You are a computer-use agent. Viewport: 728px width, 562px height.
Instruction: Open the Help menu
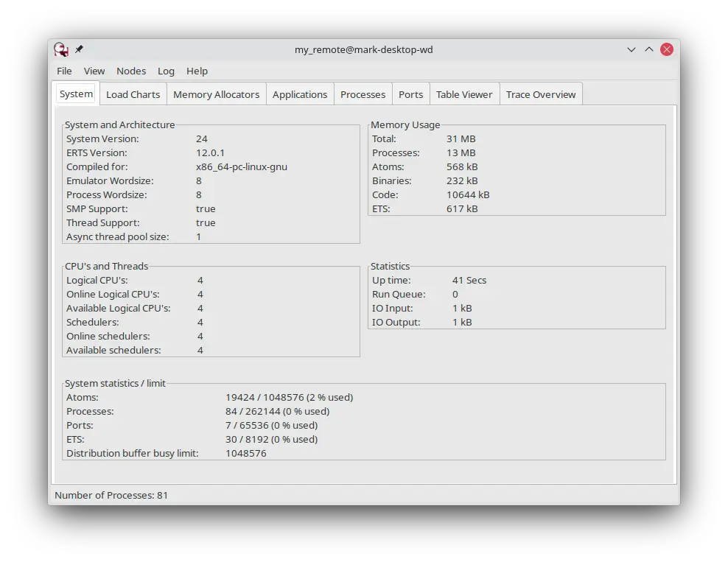[197, 71]
